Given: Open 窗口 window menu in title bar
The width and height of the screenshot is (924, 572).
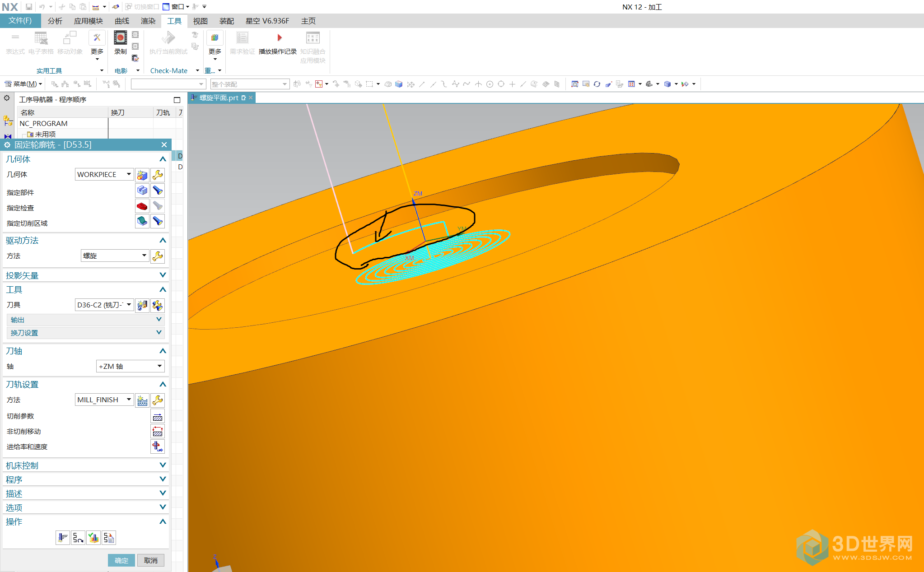Looking at the screenshot, I should 176,7.
